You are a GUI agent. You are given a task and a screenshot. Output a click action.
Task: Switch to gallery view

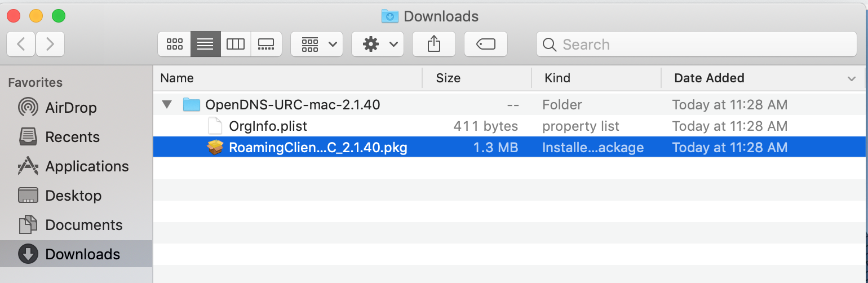(x=266, y=44)
